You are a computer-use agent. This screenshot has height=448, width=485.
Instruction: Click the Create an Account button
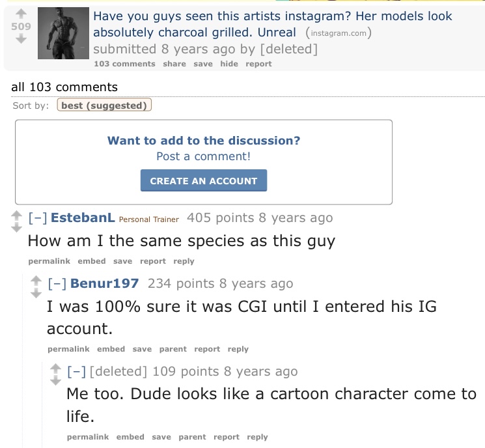[x=204, y=181]
